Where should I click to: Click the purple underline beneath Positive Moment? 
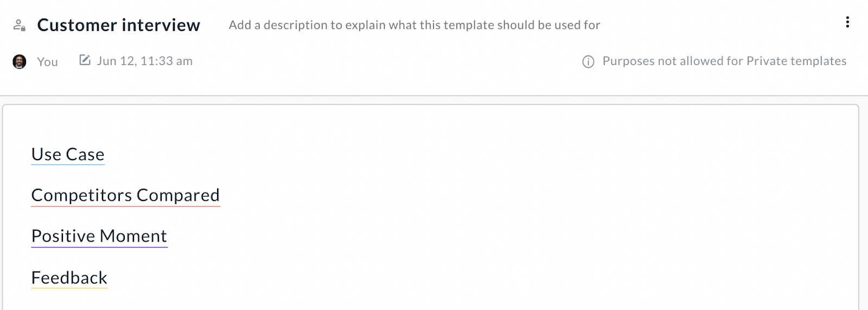point(99,248)
